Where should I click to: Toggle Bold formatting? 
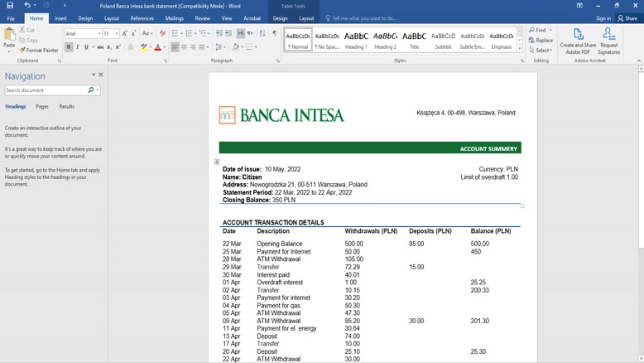[69, 47]
